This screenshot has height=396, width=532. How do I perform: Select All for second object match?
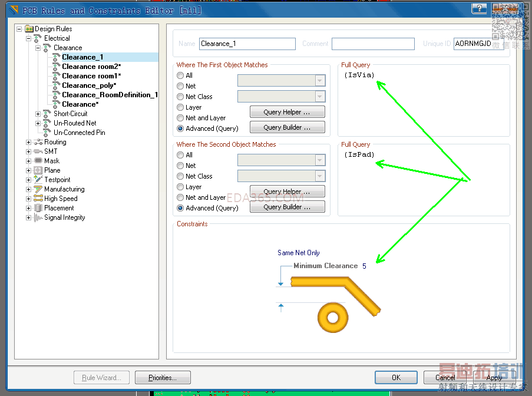pyautogui.click(x=180, y=155)
